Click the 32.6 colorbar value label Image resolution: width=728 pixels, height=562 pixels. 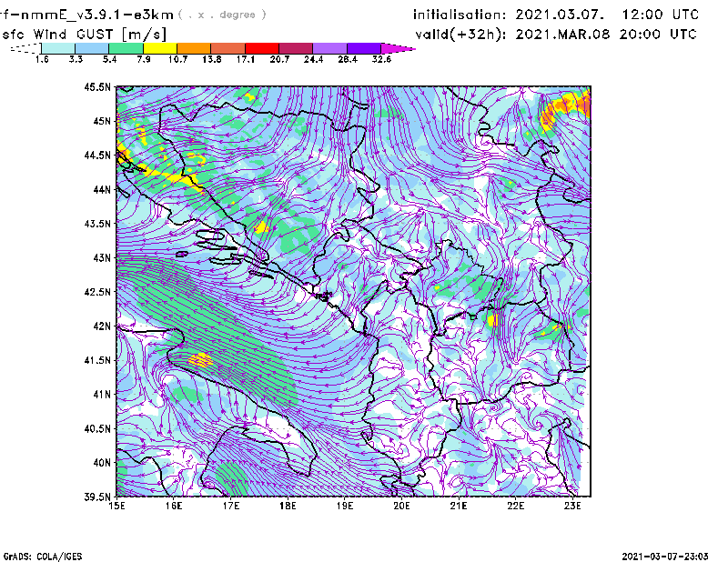(381, 59)
